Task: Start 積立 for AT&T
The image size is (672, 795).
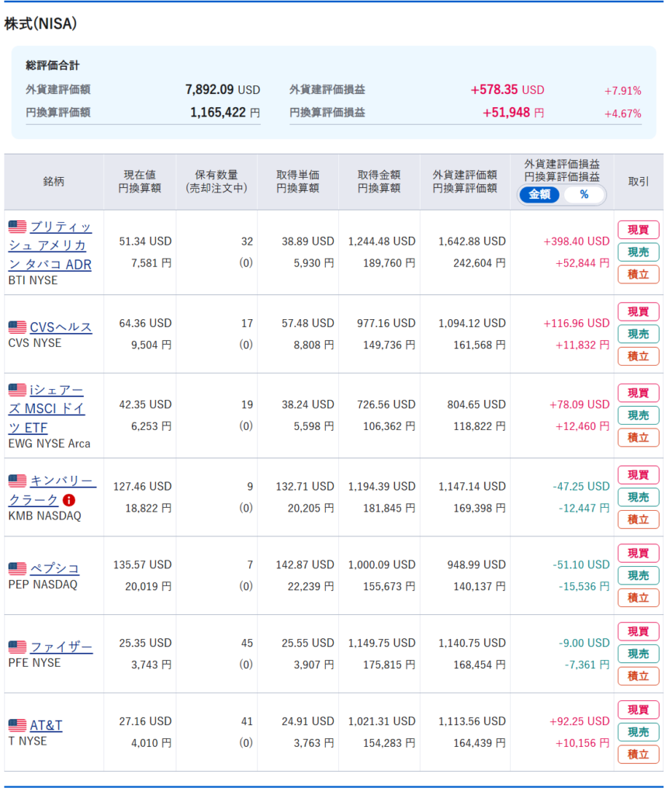Action: coord(638,754)
